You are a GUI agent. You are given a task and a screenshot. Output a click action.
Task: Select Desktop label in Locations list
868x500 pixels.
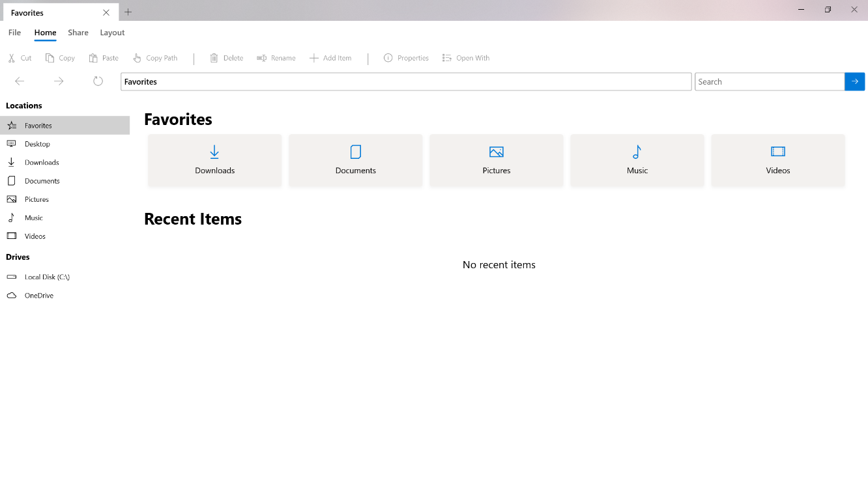coord(37,144)
